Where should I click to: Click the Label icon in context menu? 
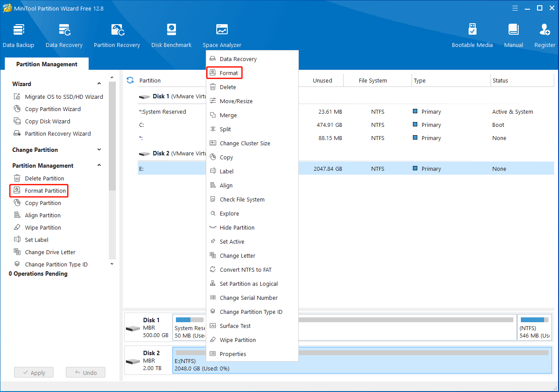pos(213,171)
